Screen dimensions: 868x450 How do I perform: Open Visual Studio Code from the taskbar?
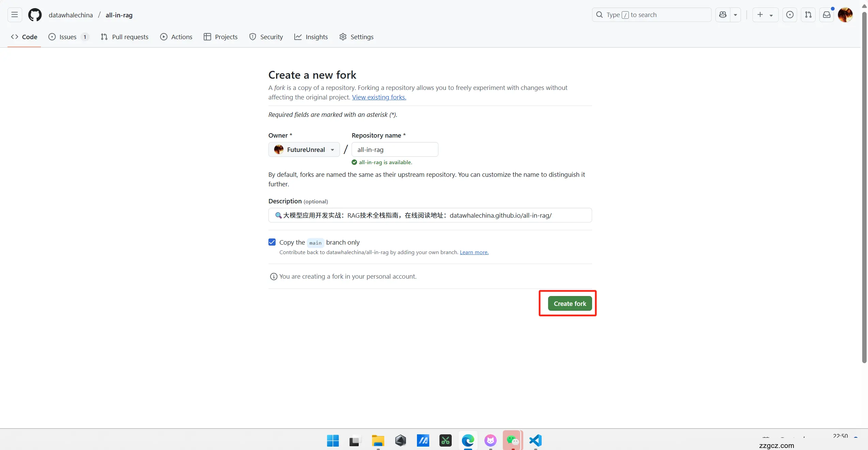click(x=536, y=440)
